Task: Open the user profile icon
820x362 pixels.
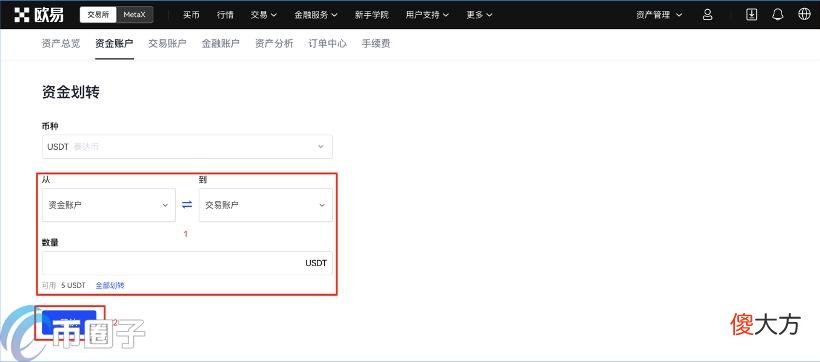Action: (x=708, y=15)
